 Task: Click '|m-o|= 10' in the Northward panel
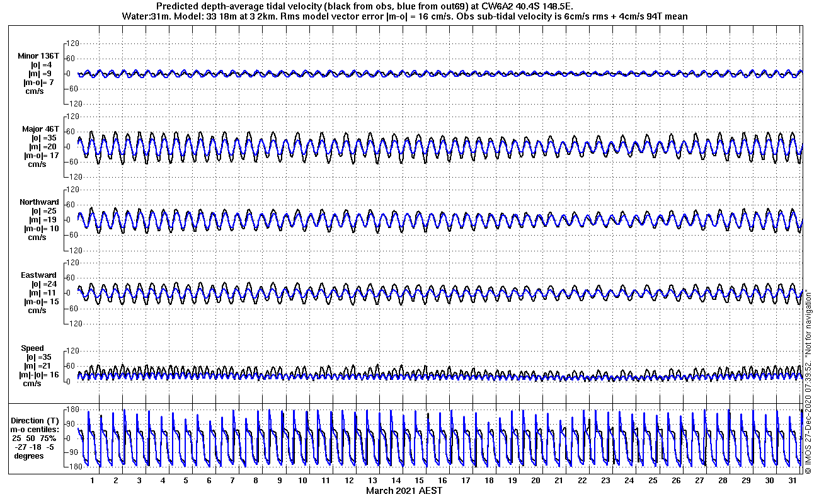tap(42, 229)
